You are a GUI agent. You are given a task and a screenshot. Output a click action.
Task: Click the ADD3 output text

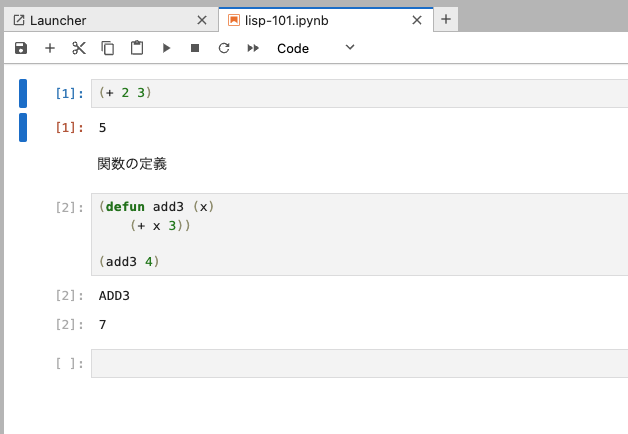pyautogui.click(x=114, y=296)
